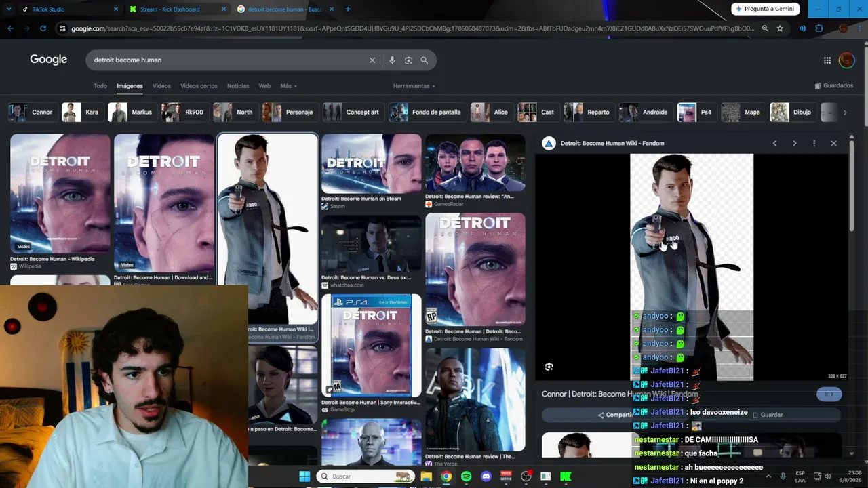Expand the Herramientas tools dropdown
Viewport: 868px width, 488px height.
click(x=414, y=86)
